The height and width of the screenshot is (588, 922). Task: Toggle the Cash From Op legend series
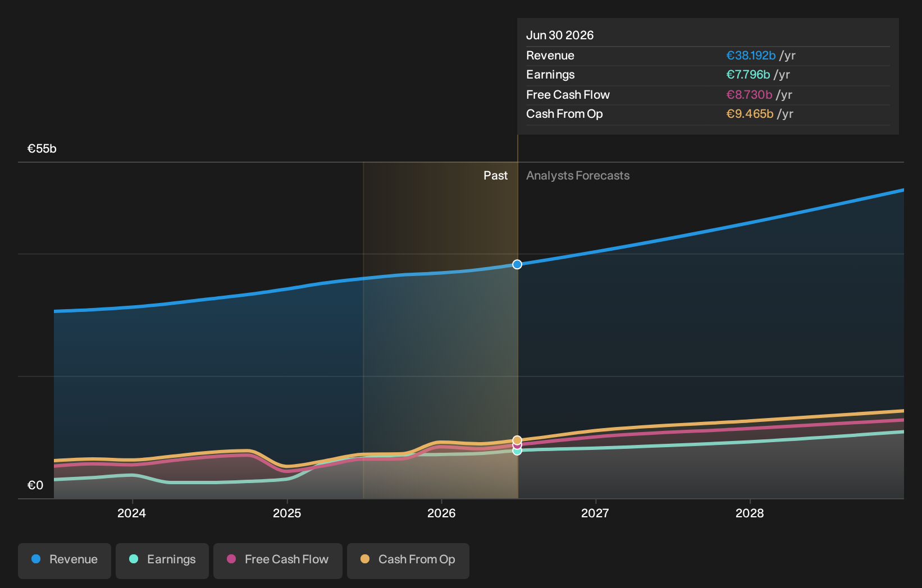coord(408,560)
